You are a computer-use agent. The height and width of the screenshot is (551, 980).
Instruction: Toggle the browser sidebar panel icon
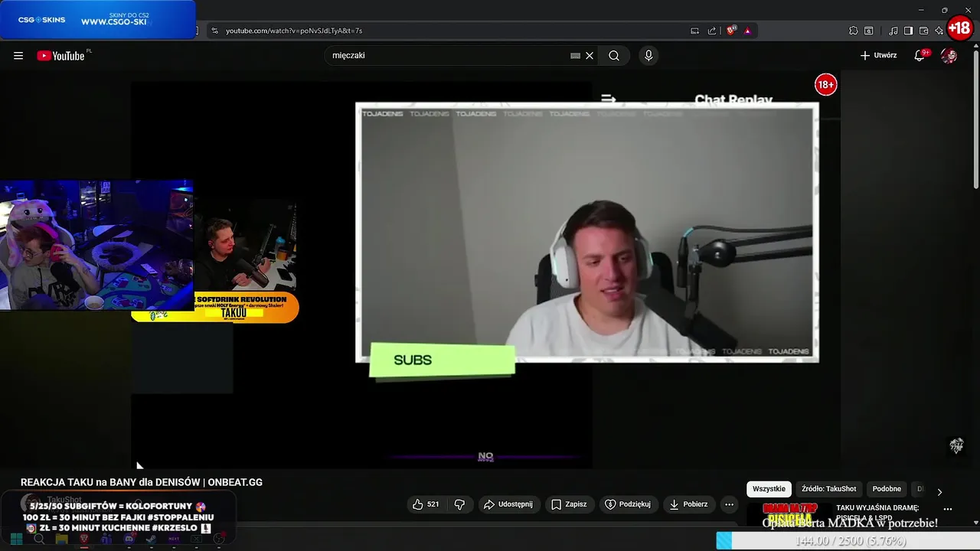click(x=908, y=31)
